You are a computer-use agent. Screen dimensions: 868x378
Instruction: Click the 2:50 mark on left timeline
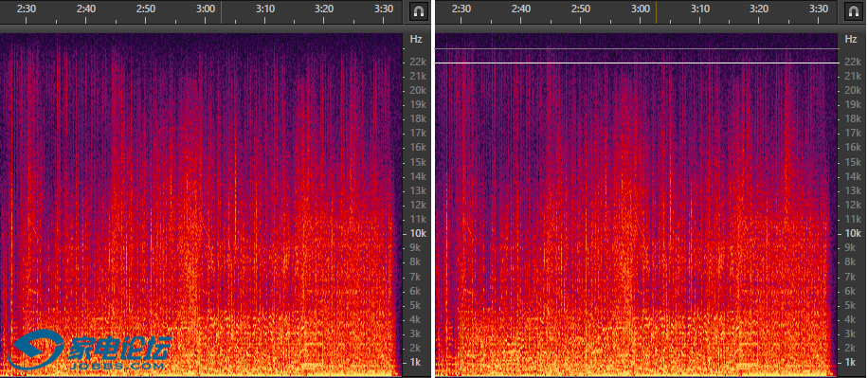[146, 9]
